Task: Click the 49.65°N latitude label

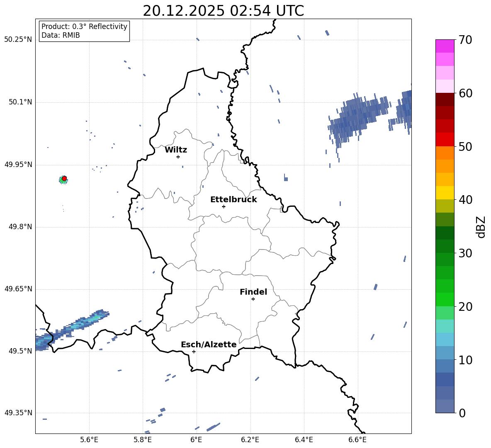Action: point(18,289)
